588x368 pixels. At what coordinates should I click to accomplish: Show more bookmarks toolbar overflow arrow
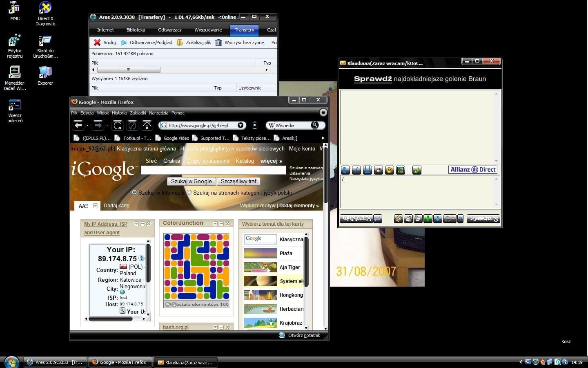(323, 138)
